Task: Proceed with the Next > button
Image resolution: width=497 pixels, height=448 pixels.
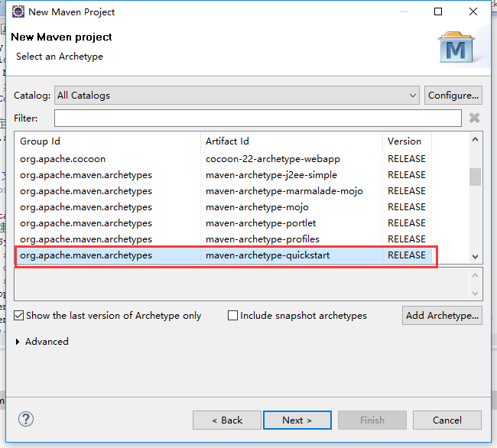Action: (x=297, y=420)
